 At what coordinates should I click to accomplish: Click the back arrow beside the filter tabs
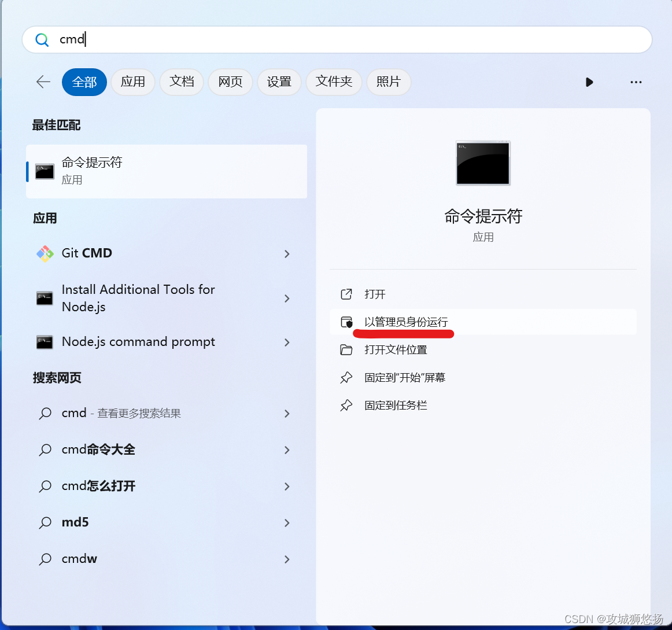pos(43,82)
